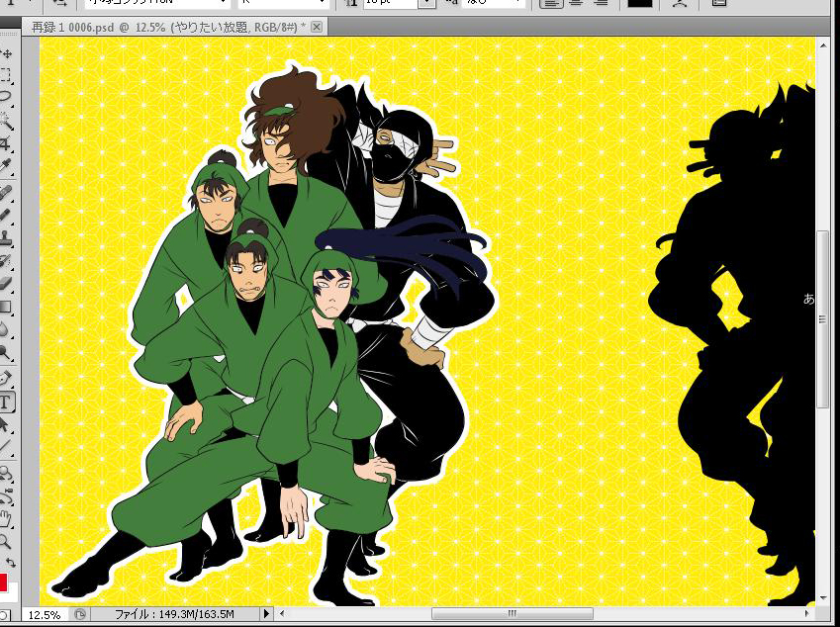Toggle text orientation in options bar

pyautogui.click(x=58, y=3)
